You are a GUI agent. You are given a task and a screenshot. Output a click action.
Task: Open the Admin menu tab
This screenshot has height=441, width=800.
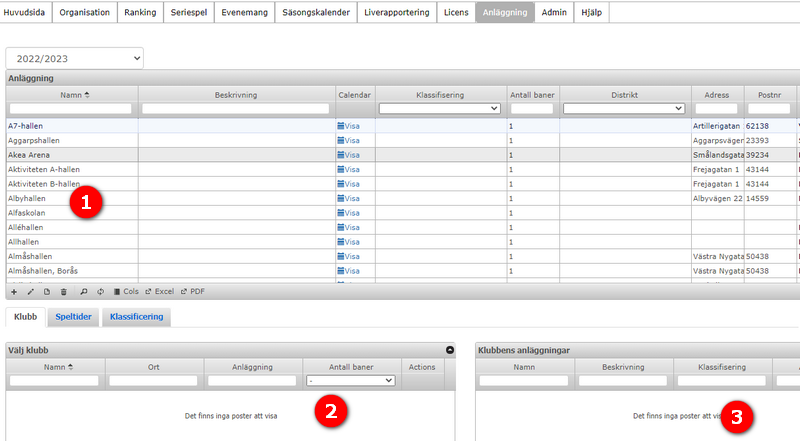pos(554,12)
